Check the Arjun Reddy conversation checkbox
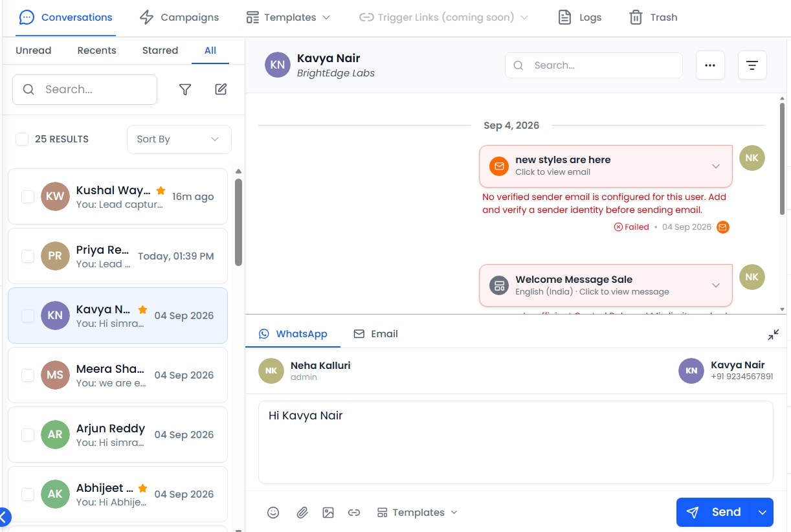The width and height of the screenshot is (791, 532). point(28,435)
